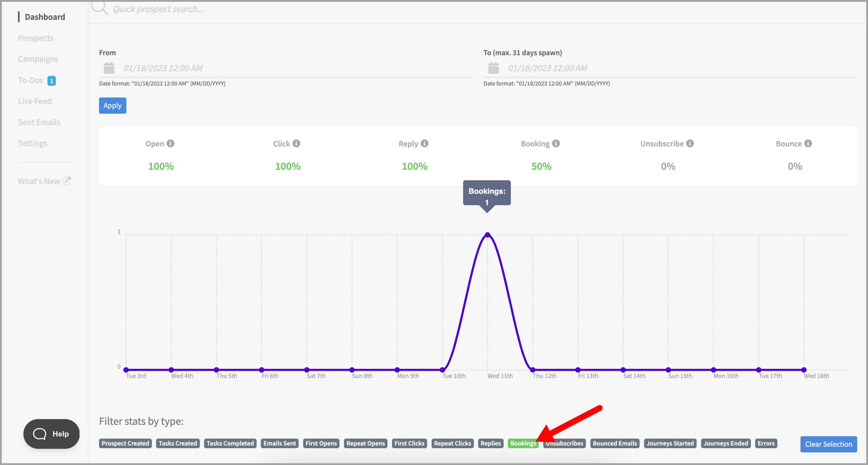Toggle the Journeys Started filter
Screen dimensions: 868x465
tap(670, 443)
